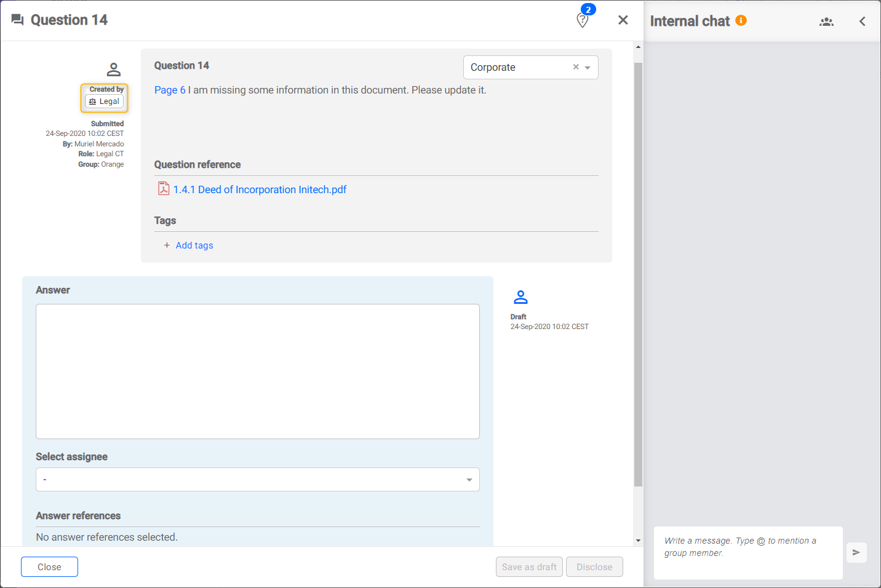This screenshot has width=881, height=588.
Task: Click Add tags
Action: pyautogui.click(x=194, y=245)
